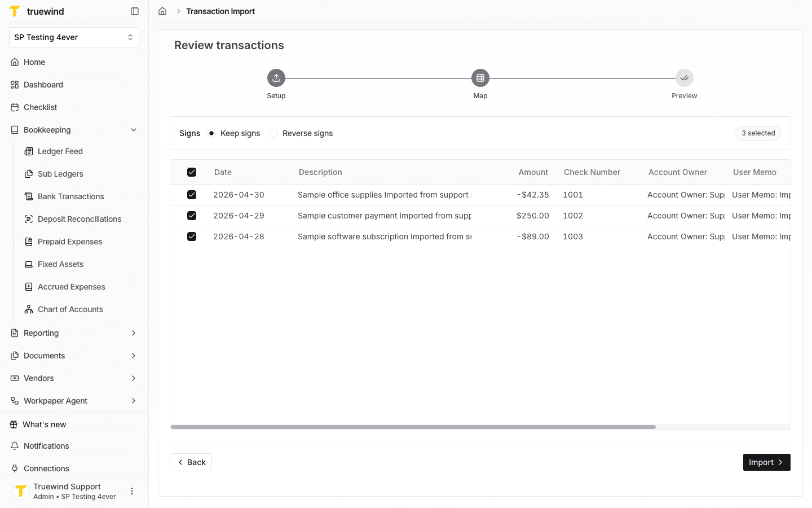Viewport: 812px width, 508px height.
Task: Click the Bank Transactions icon
Action: pos(29,196)
